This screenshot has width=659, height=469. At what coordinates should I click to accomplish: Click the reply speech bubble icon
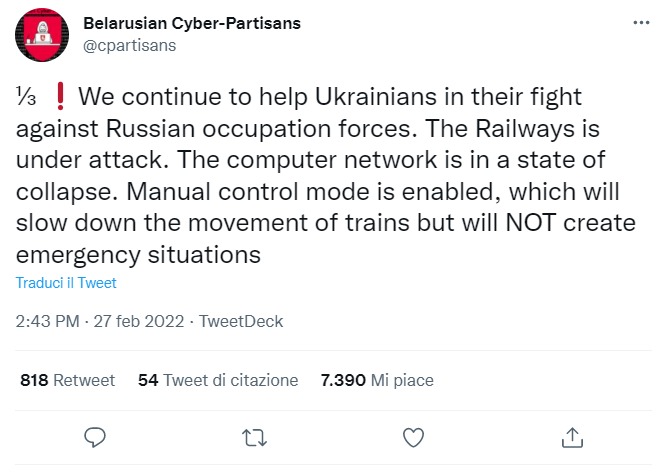tap(95, 437)
